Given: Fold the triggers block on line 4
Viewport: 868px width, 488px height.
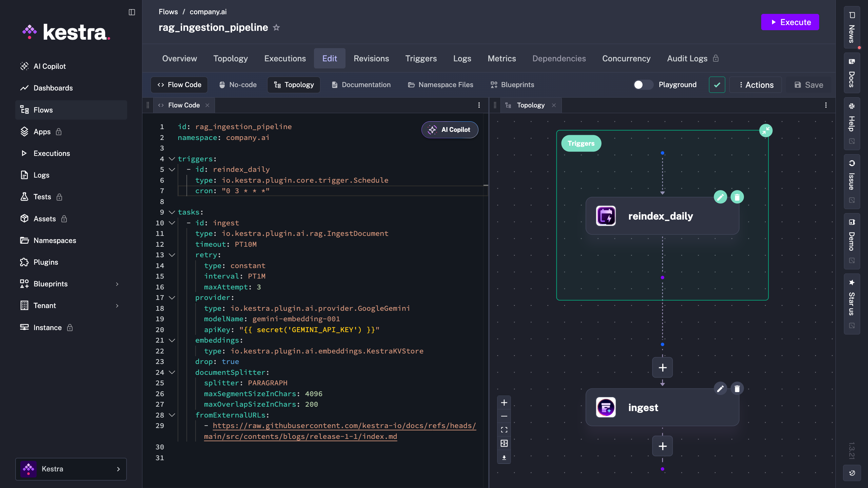Looking at the screenshot, I should tap(172, 159).
